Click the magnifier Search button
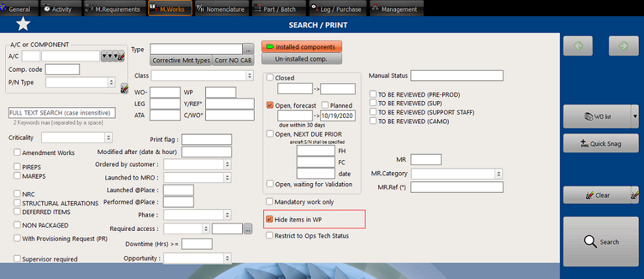This screenshot has width=644, height=279. [x=600, y=242]
